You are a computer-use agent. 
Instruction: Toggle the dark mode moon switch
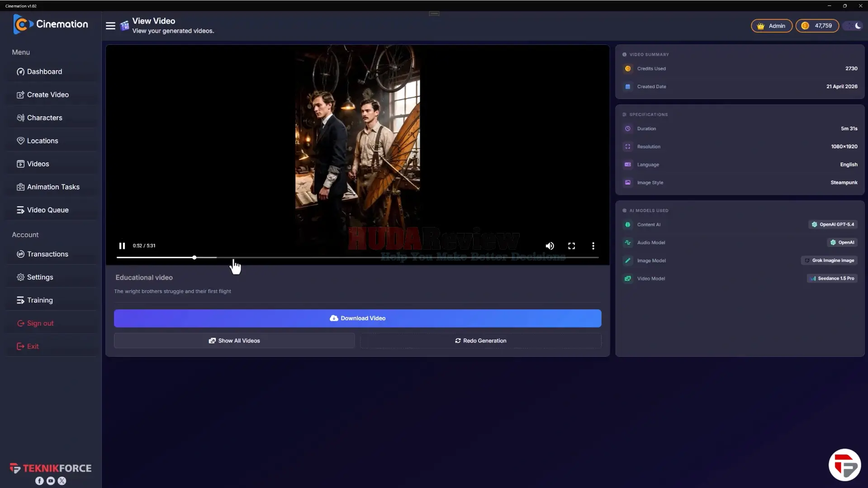(x=854, y=26)
